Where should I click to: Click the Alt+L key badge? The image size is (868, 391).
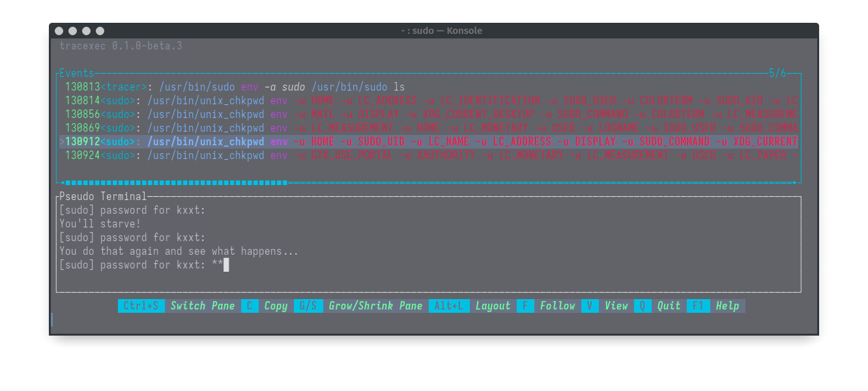[449, 306]
